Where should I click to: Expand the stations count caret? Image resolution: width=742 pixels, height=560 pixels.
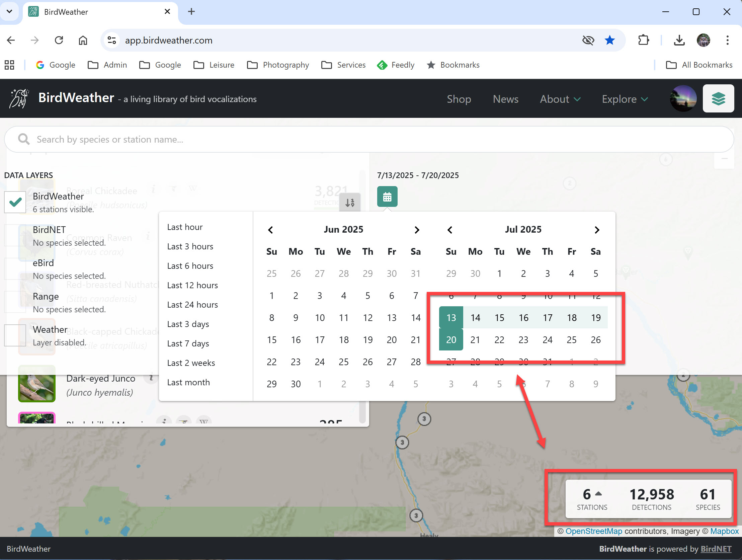pyautogui.click(x=598, y=494)
